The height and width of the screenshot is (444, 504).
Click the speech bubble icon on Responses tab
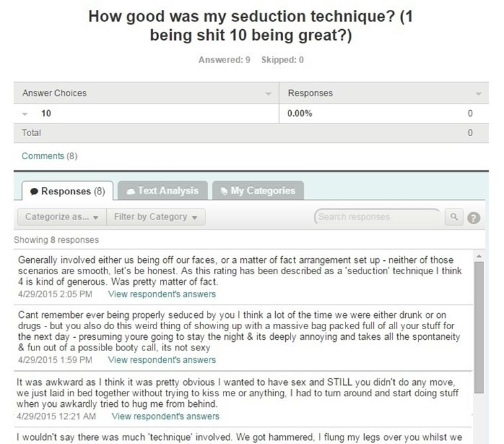(x=34, y=192)
